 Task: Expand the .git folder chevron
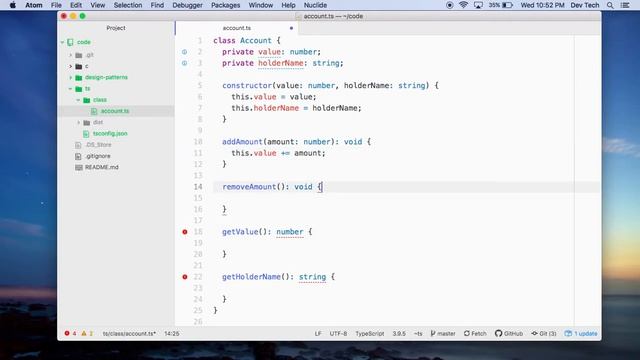pyautogui.click(x=70, y=55)
